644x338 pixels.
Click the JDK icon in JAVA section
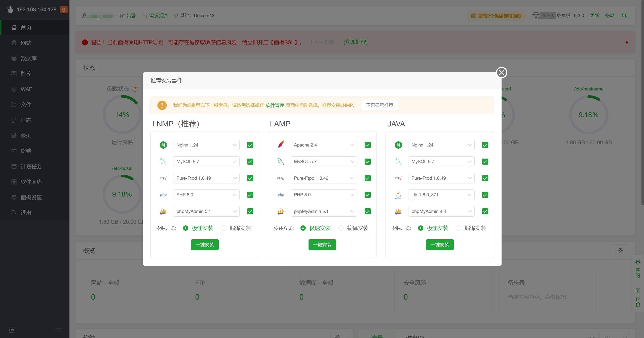(398, 195)
